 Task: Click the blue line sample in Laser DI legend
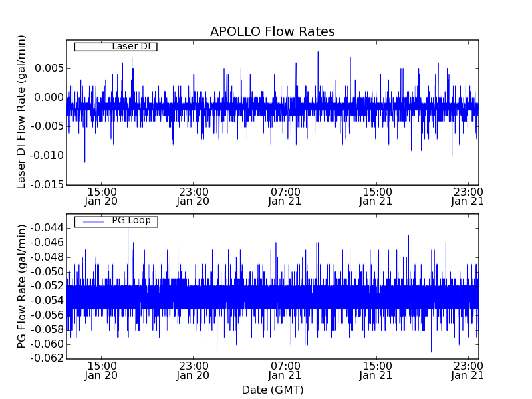click(93, 47)
